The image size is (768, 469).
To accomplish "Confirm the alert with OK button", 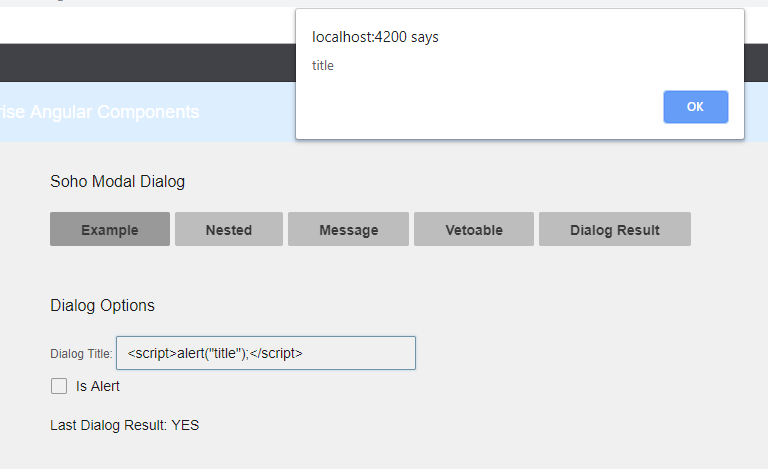I will coord(696,107).
